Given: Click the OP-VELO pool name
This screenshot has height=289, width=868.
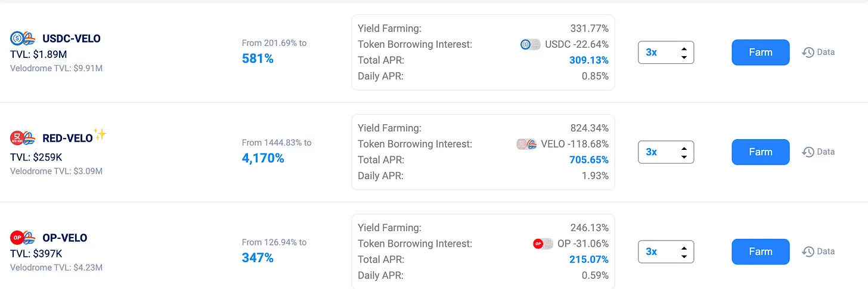Looking at the screenshot, I should tap(65, 238).
